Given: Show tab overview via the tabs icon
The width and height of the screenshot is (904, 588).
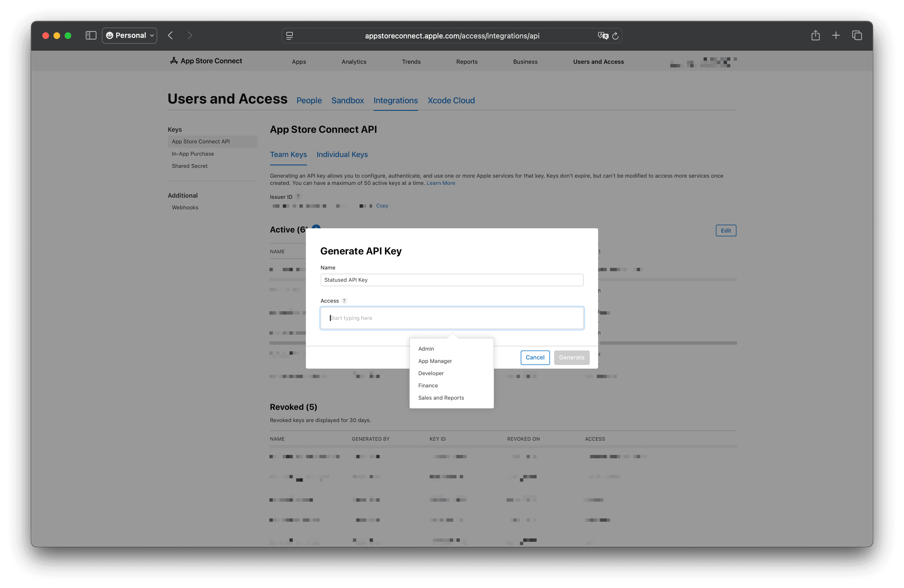Looking at the screenshot, I should tap(857, 35).
